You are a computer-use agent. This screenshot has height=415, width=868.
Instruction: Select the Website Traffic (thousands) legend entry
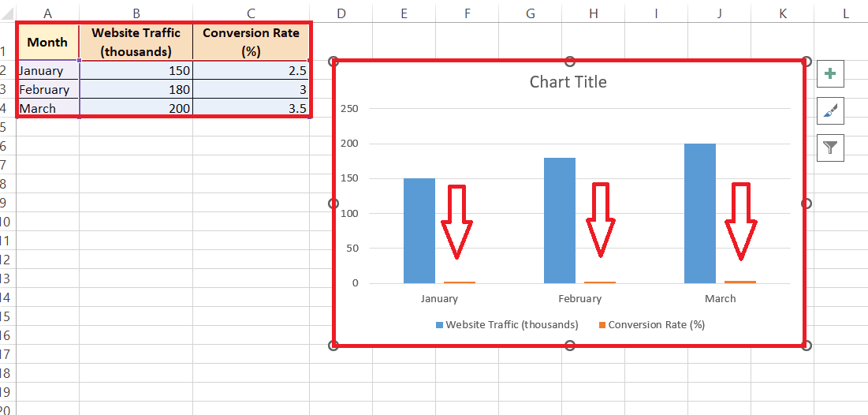(507, 325)
